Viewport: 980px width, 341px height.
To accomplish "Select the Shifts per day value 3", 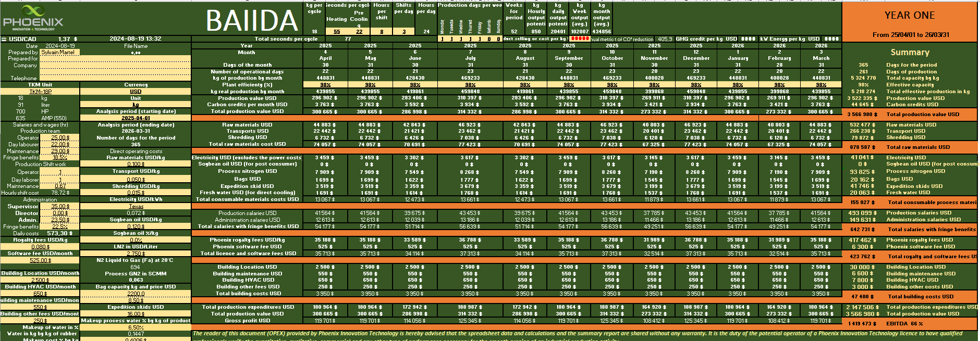I will [x=403, y=32].
